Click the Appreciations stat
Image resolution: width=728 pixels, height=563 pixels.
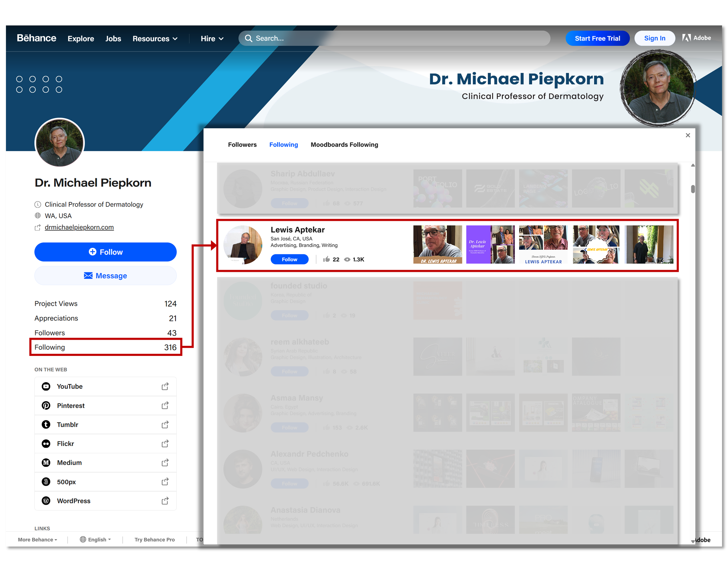tap(106, 318)
